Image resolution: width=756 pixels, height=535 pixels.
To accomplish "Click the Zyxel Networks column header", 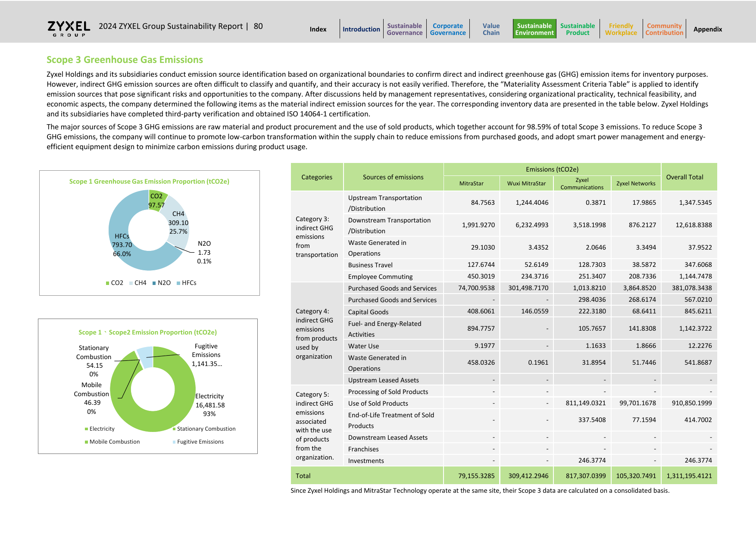I will click(x=636, y=184).
